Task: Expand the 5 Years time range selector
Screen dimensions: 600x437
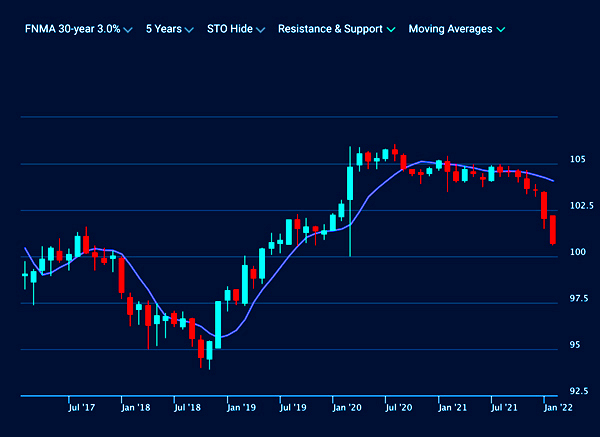Action: click(x=163, y=29)
